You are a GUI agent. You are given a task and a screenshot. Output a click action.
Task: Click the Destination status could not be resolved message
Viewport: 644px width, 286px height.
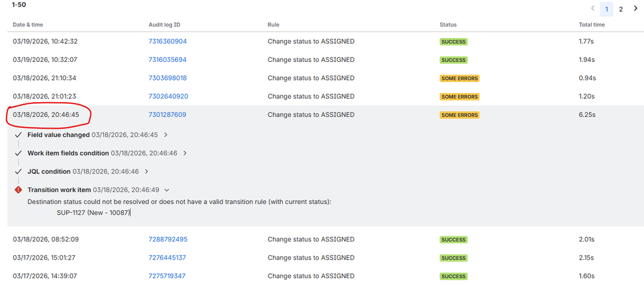(179, 202)
